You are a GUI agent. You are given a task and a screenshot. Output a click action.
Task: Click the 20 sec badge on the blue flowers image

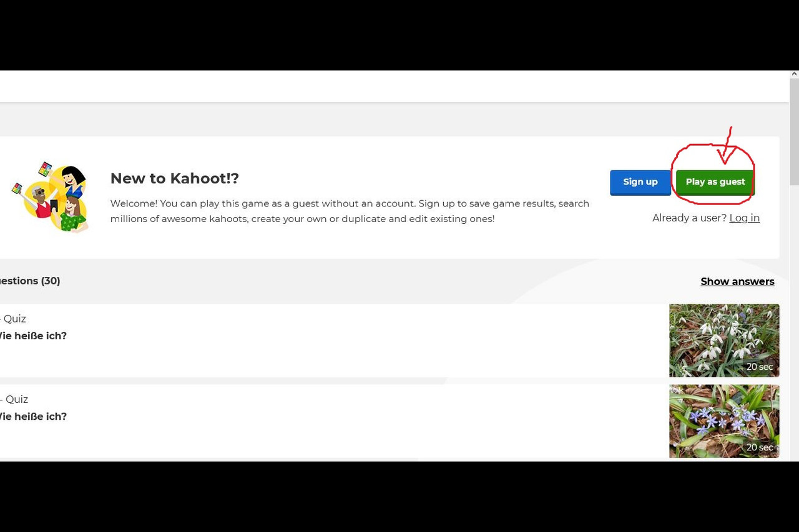[760, 447]
